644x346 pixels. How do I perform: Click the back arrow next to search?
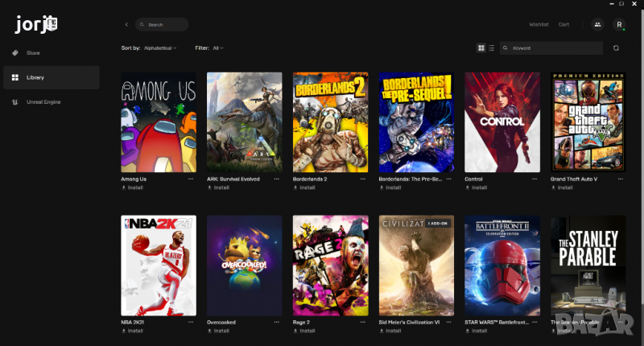click(x=126, y=25)
